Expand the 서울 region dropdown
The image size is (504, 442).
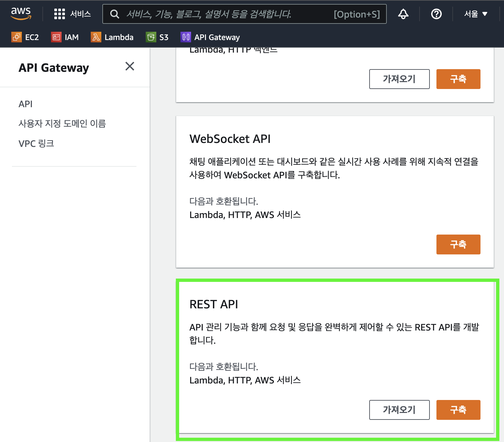point(476,14)
